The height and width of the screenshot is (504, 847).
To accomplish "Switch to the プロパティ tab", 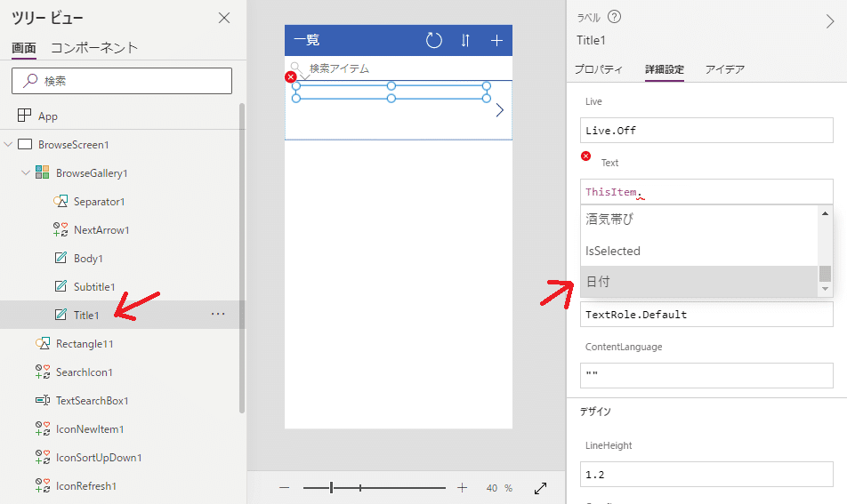I will pos(599,69).
